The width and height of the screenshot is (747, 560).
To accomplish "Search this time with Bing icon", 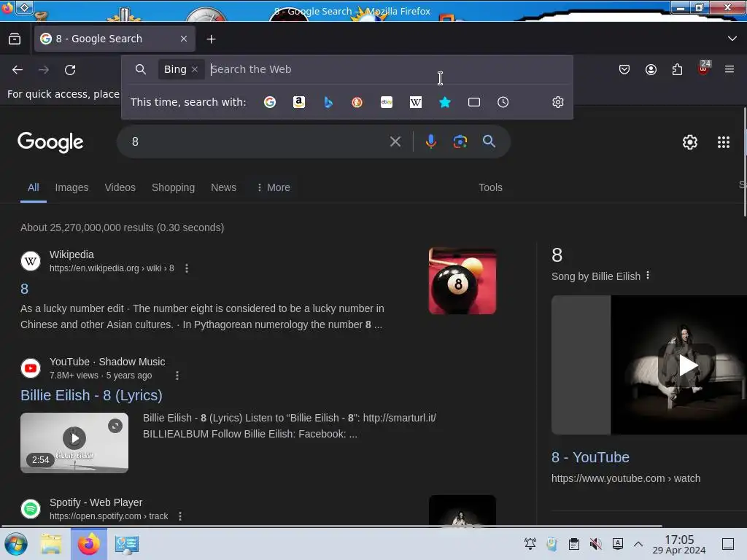I will [x=328, y=102].
